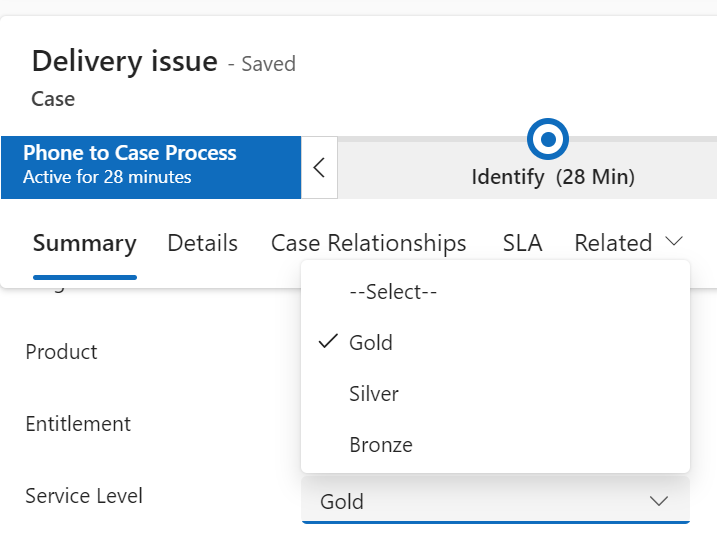Click the Service Level field label
The width and height of the screenshot is (717, 534).
84,496
